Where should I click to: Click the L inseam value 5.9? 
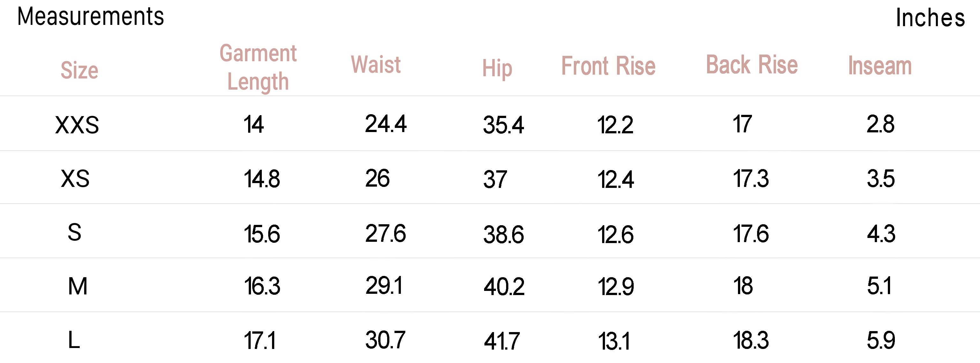[x=881, y=340]
